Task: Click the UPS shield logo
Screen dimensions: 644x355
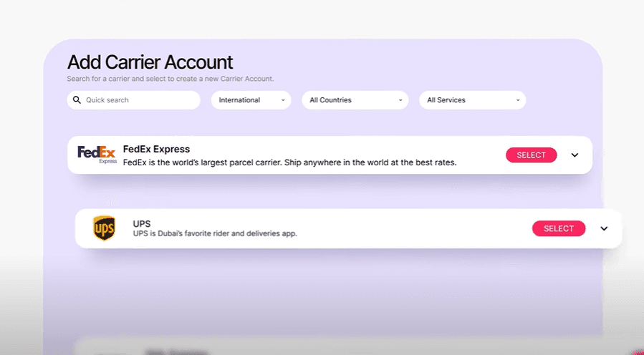Action: pos(104,228)
